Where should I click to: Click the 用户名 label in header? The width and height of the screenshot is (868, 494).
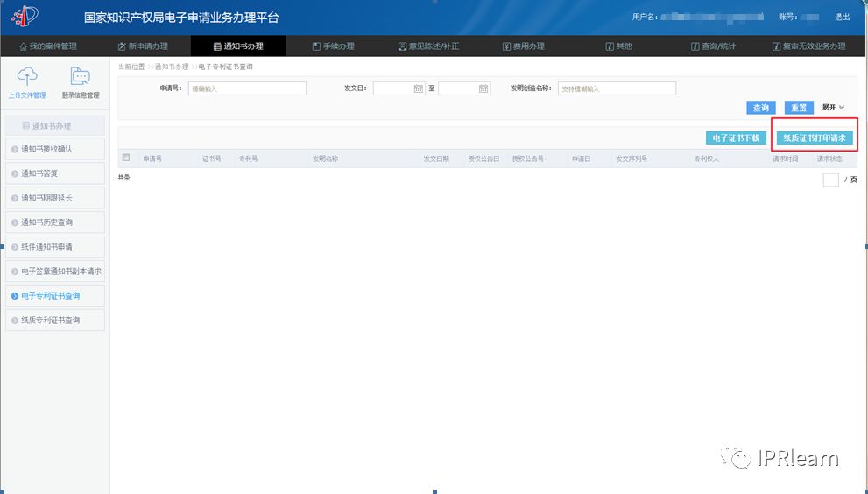(645, 18)
